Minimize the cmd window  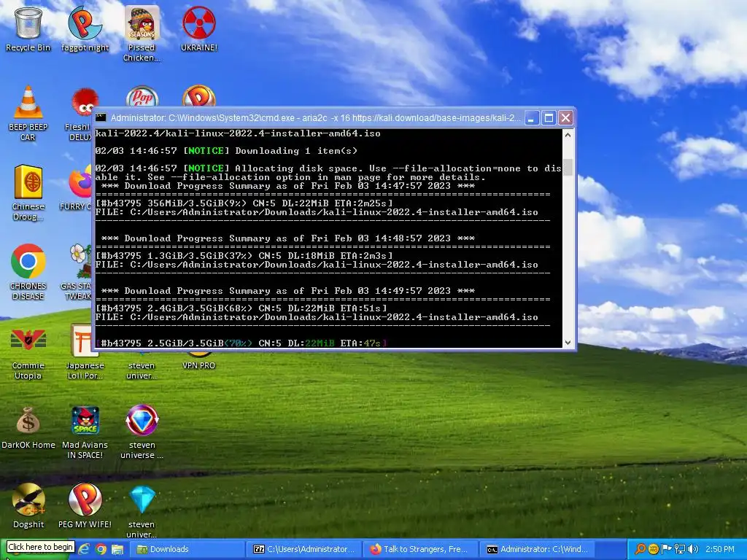coord(532,117)
